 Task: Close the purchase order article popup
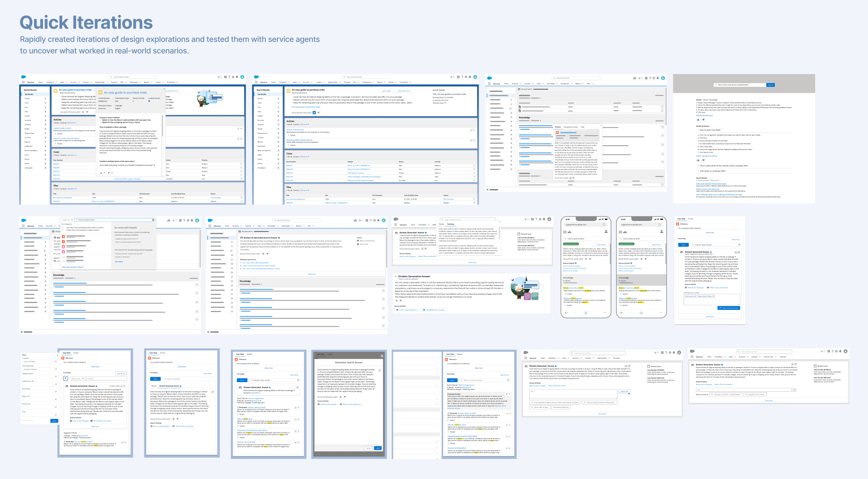(x=164, y=89)
